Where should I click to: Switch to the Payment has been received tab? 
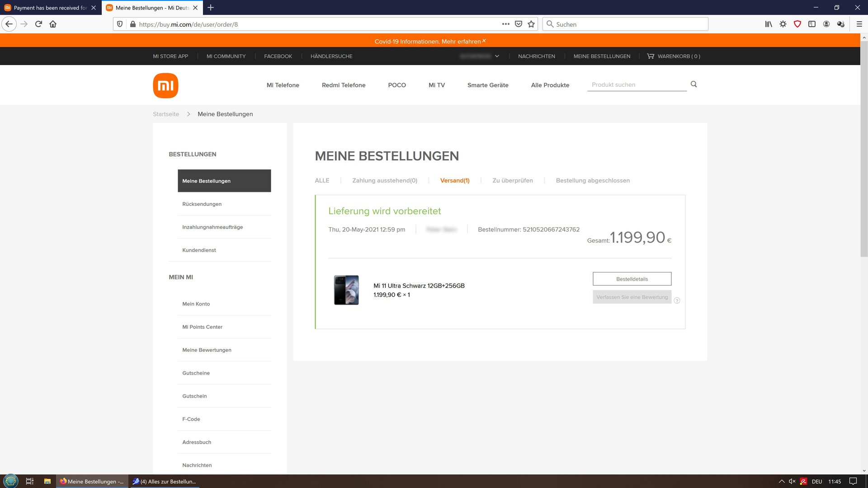50,8
